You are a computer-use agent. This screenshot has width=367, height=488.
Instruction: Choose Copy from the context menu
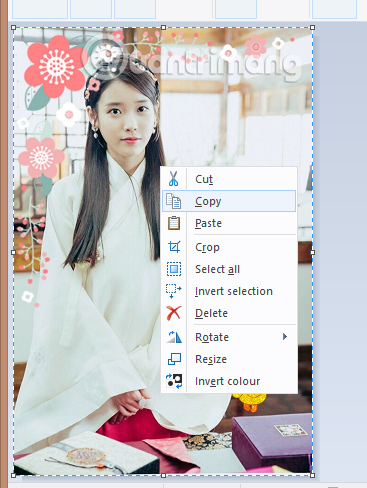click(229, 201)
